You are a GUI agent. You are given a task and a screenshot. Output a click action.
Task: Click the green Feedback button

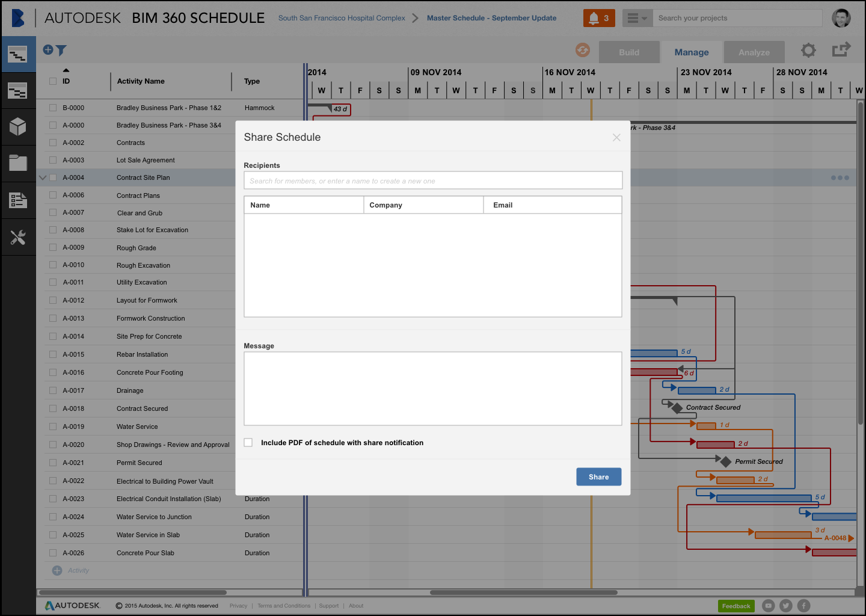click(736, 606)
